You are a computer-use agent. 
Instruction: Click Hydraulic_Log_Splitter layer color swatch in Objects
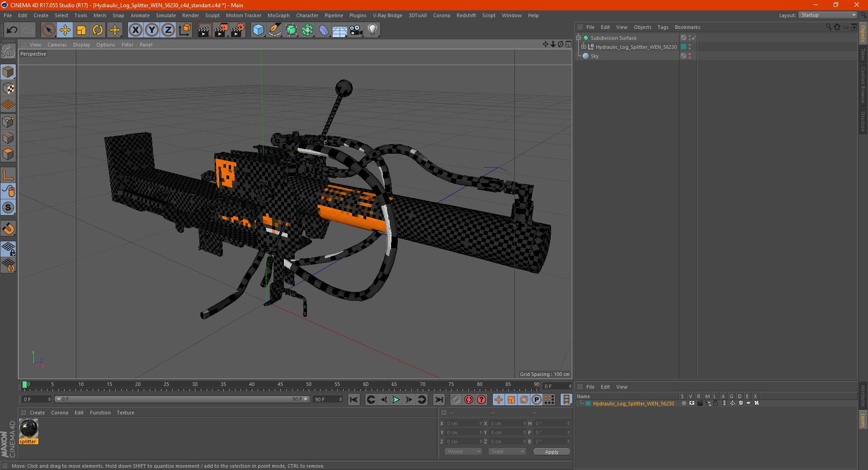[684, 47]
